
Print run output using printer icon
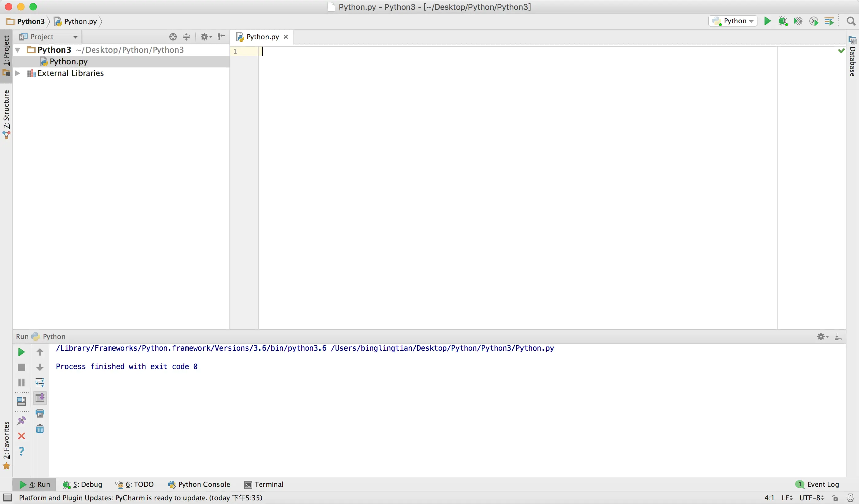[x=40, y=414]
